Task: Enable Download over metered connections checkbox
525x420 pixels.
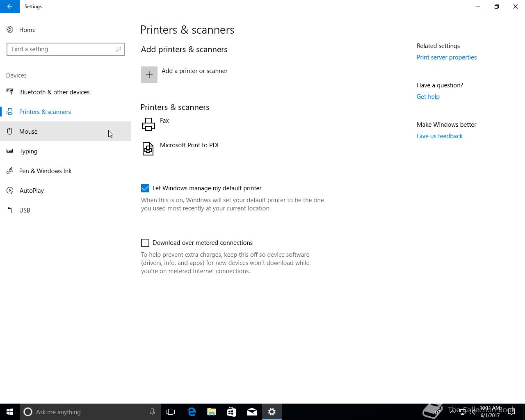Action: click(x=145, y=243)
